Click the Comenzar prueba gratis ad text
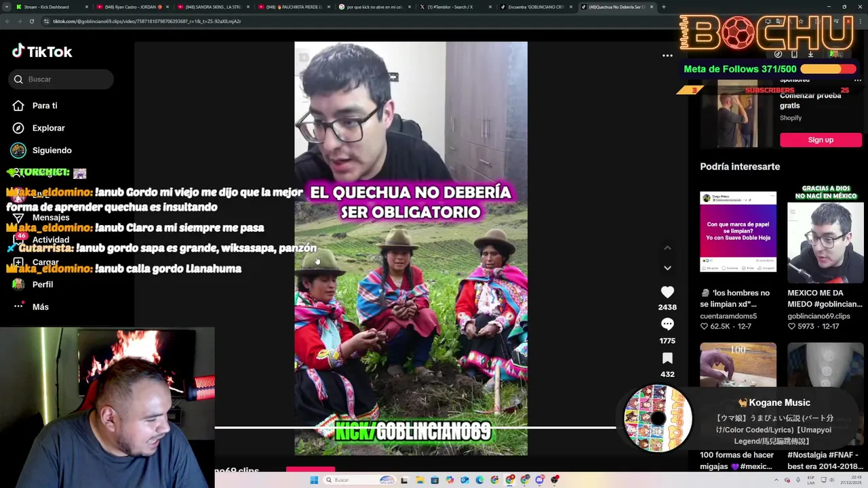 click(810, 100)
